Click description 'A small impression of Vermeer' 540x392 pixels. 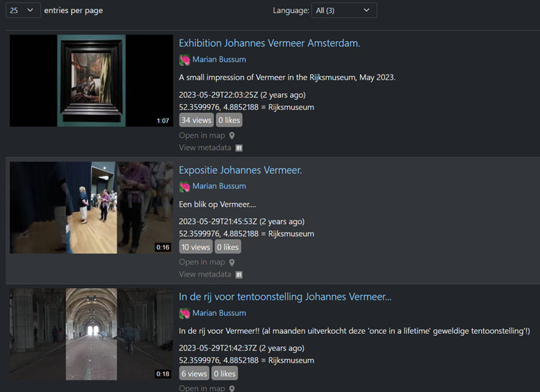coord(287,78)
